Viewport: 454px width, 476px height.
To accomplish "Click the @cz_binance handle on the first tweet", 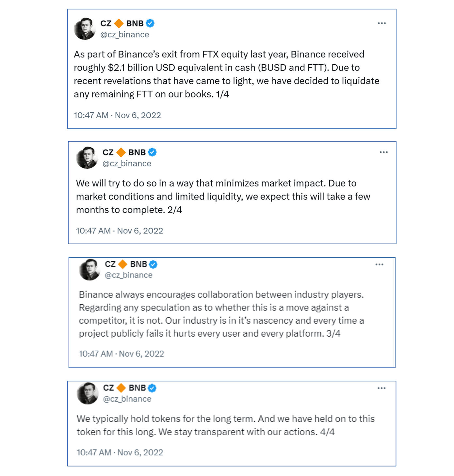I will [x=125, y=34].
